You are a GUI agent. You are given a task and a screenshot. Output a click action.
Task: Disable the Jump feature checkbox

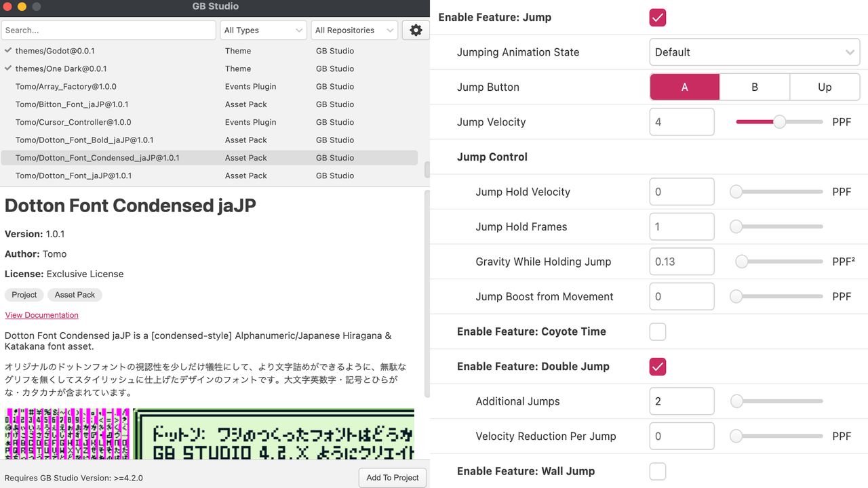coord(657,18)
